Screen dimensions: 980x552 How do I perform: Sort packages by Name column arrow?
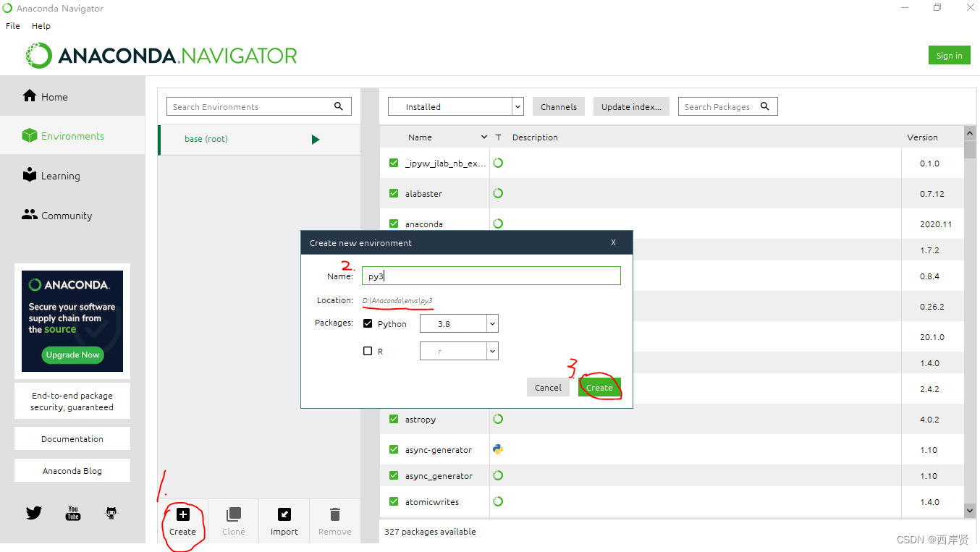pos(484,137)
